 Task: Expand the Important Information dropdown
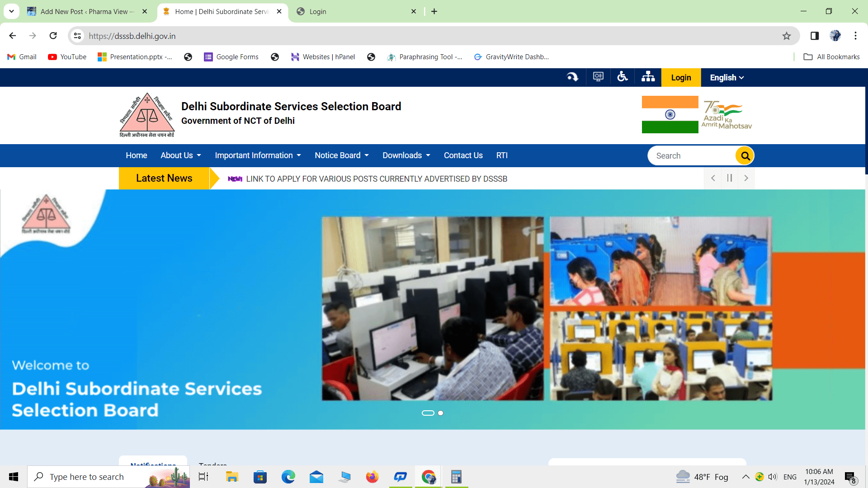pos(257,155)
